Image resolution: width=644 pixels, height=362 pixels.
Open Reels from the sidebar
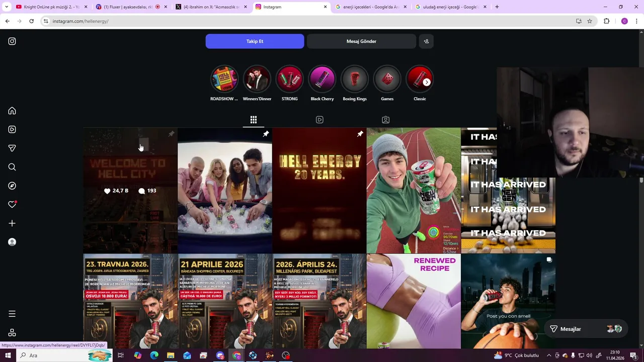click(x=12, y=129)
